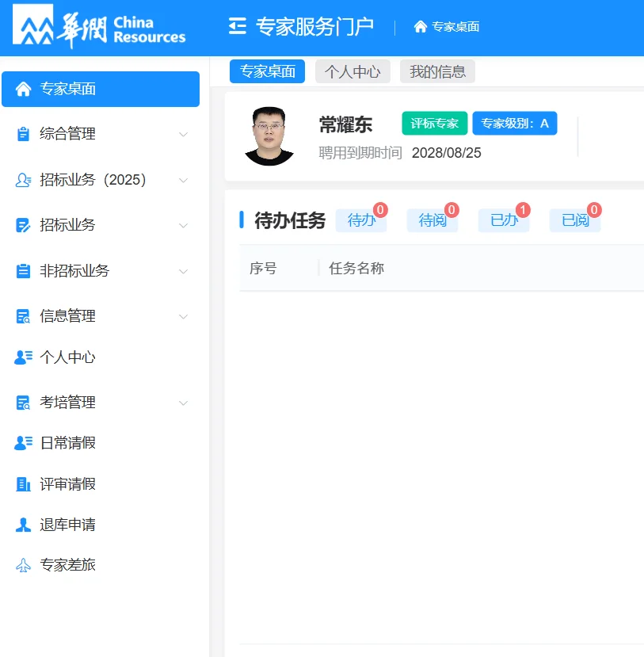Expand the 考培管理 section arrow
The width and height of the screenshot is (644, 657).
click(x=183, y=402)
